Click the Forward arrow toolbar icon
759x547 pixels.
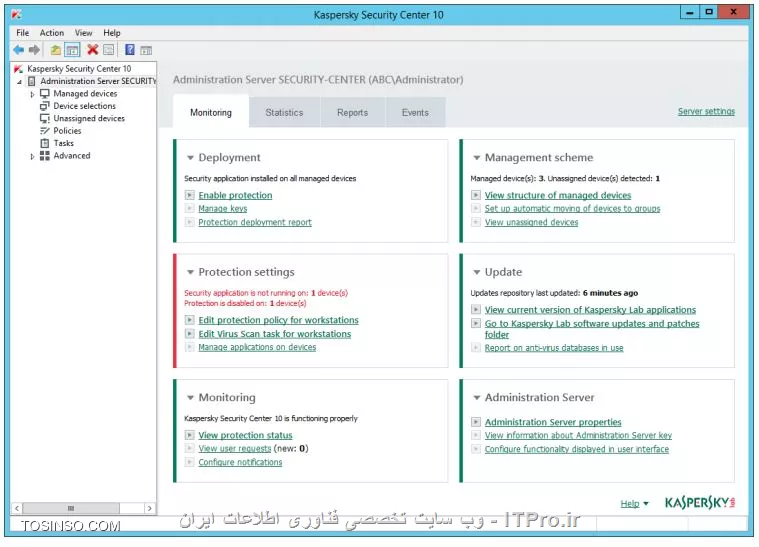click(x=34, y=50)
